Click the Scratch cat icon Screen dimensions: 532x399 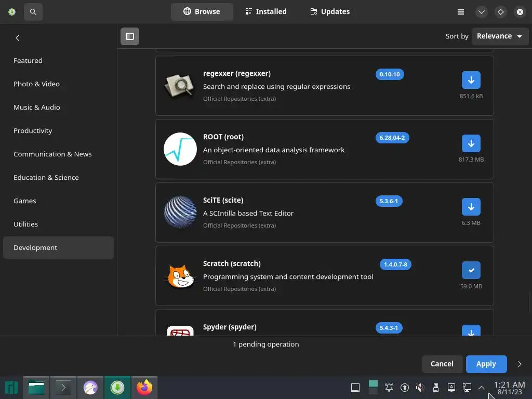[x=180, y=276]
